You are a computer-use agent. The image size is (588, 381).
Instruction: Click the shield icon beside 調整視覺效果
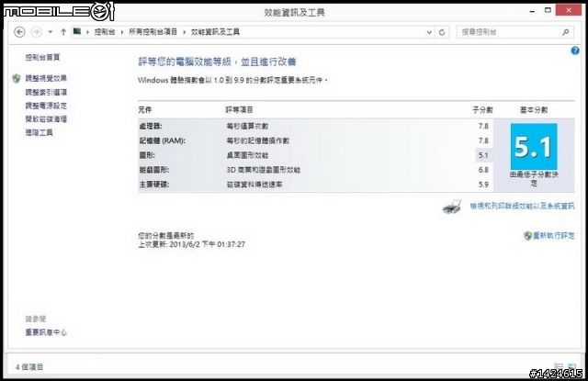pyautogui.click(x=17, y=78)
